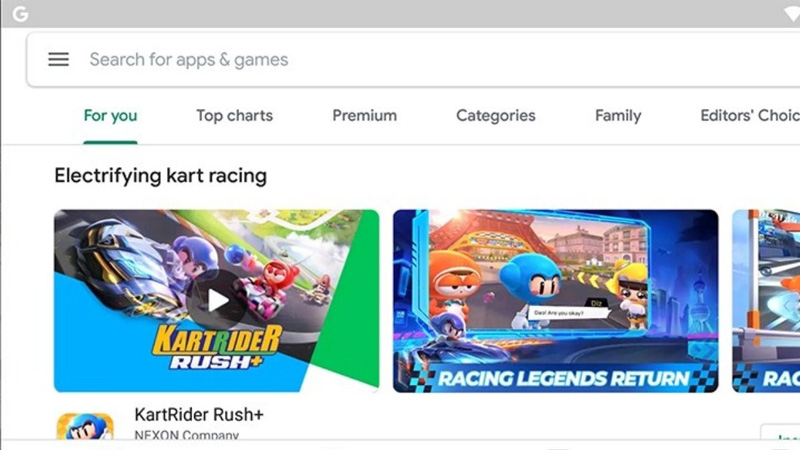Click the KartRider promo banner artwork
The height and width of the screenshot is (450, 800).
216,301
